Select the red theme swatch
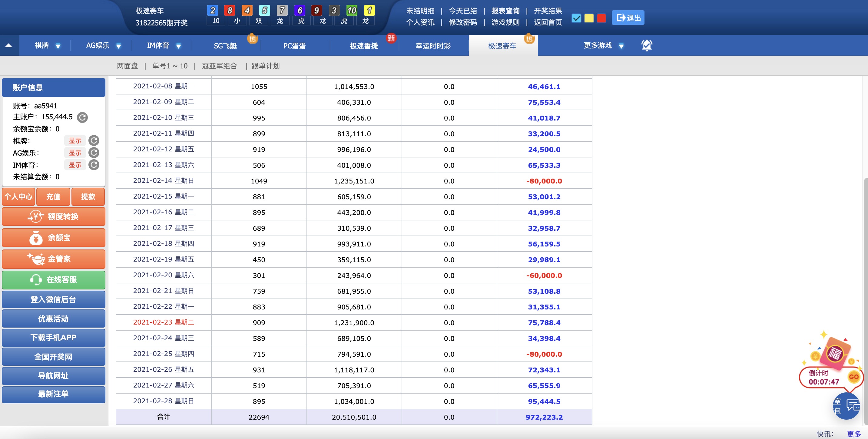Viewport: 868px width, 439px height. point(601,18)
